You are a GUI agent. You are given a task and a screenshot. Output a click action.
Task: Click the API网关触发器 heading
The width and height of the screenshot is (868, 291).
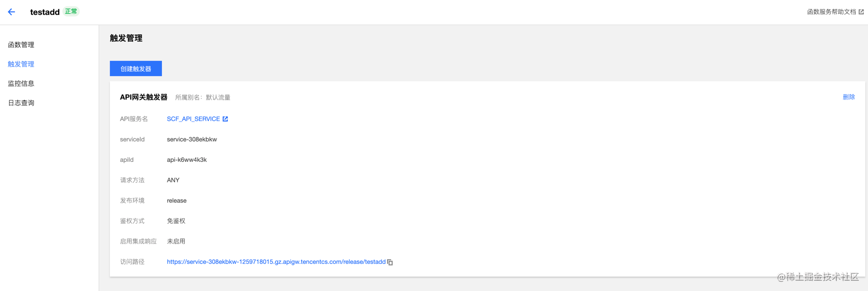[x=143, y=97]
